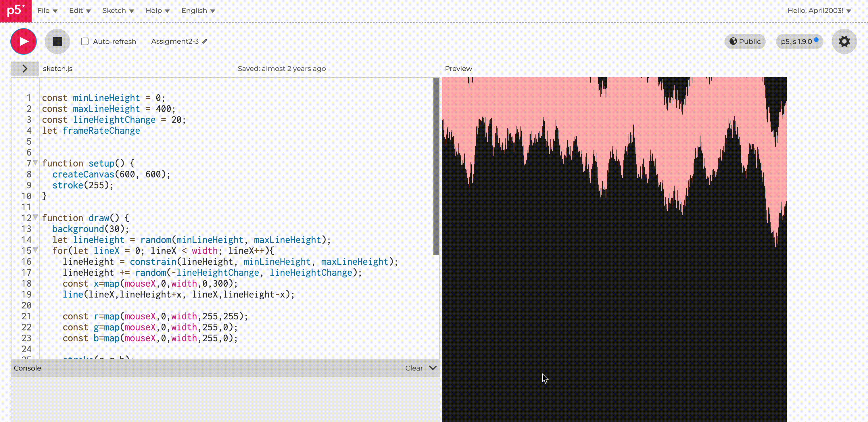
Task: Collapse the console with chevron arrow
Action: tap(433, 368)
